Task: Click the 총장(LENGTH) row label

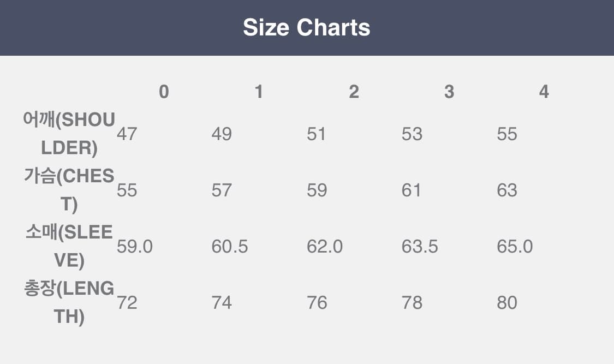Action: 69,302
